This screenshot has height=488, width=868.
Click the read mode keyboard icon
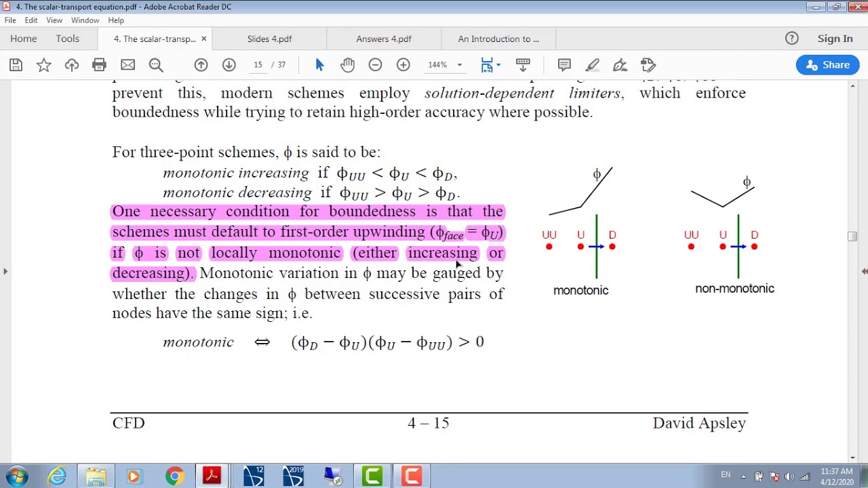[523, 65]
